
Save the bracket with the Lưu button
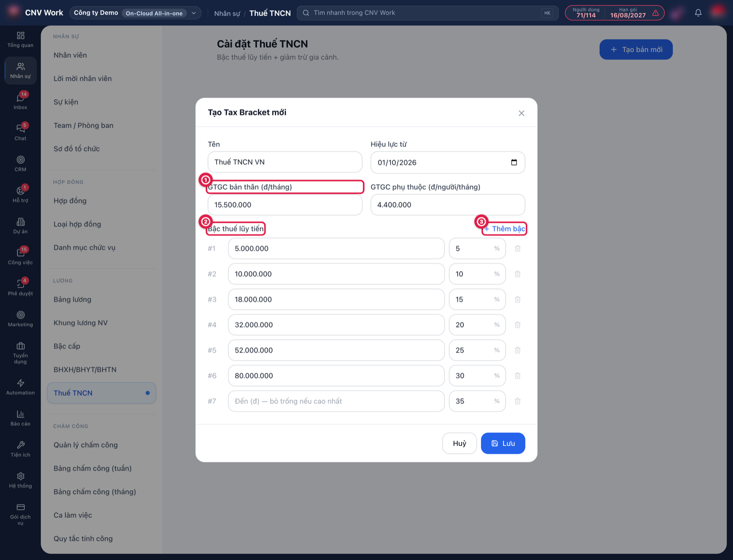pyautogui.click(x=503, y=443)
